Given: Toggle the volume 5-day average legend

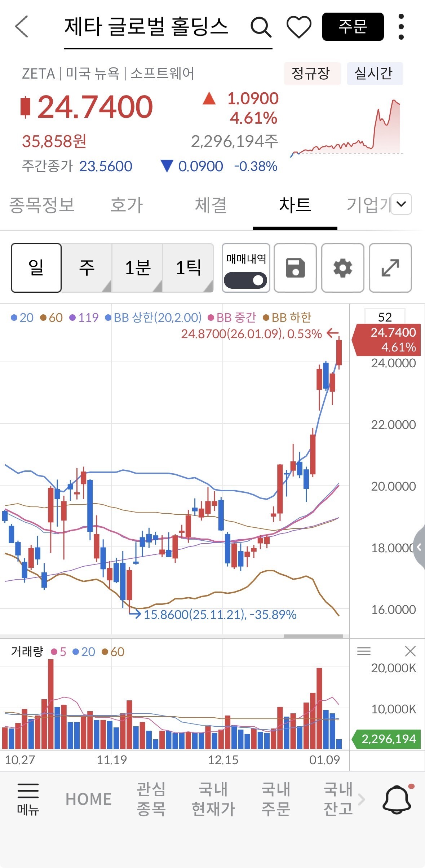Looking at the screenshot, I should point(59,652).
